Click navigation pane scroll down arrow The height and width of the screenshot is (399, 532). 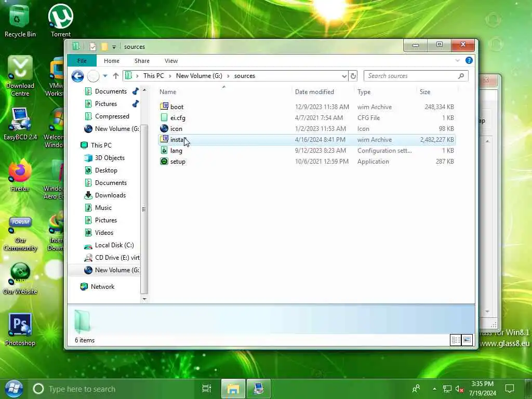click(x=144, y=299)
